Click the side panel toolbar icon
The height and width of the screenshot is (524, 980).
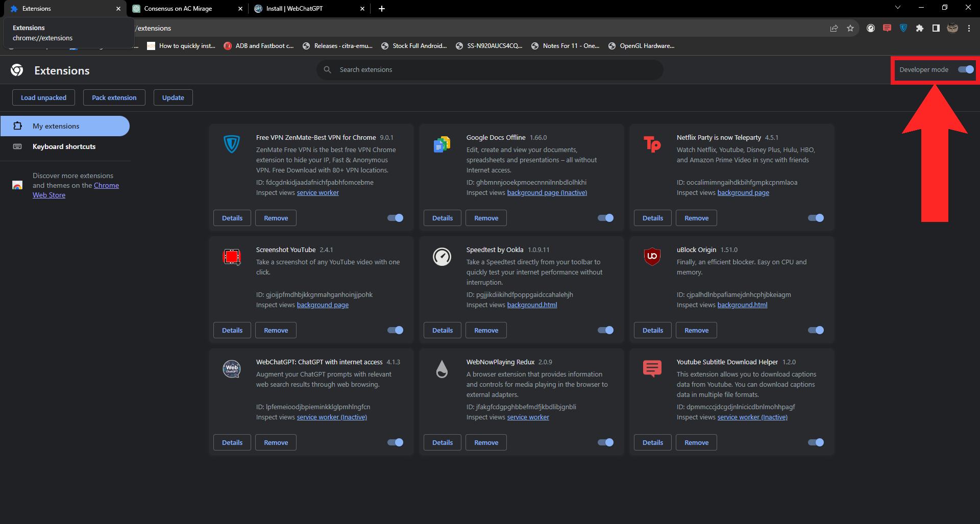coord(936,29)
